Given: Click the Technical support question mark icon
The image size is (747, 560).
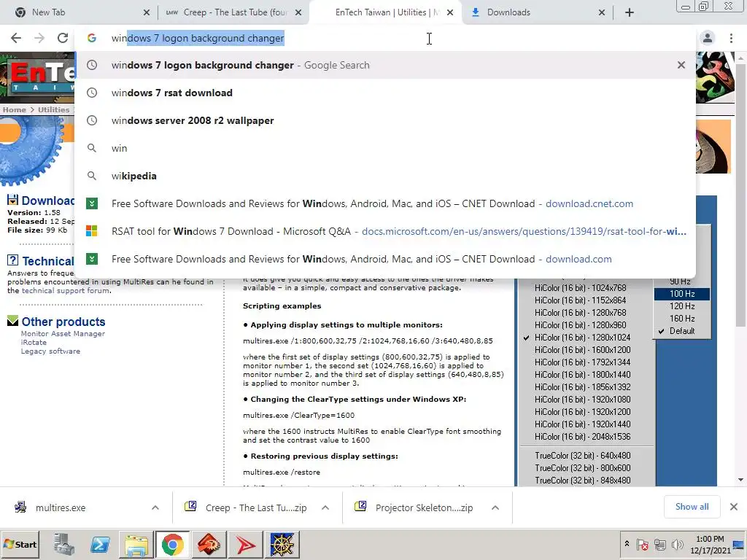Looking at the screenshot, I should tap(13, 260).
